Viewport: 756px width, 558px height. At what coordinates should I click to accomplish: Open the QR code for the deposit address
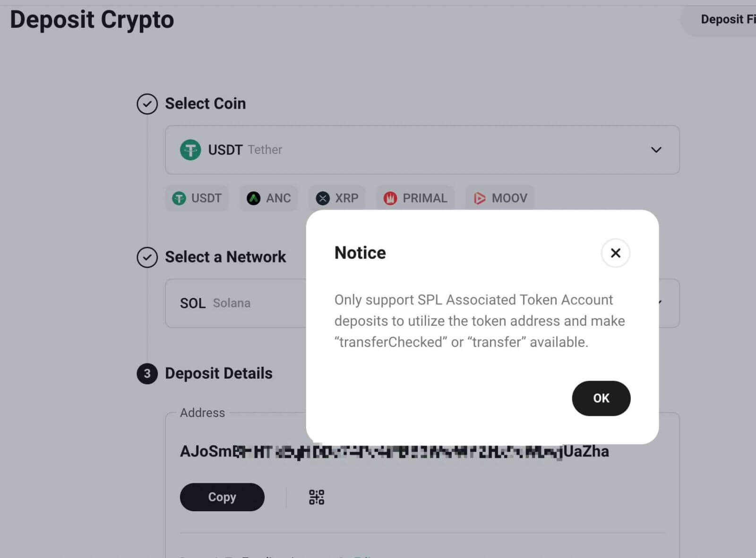tap(316, 497)
